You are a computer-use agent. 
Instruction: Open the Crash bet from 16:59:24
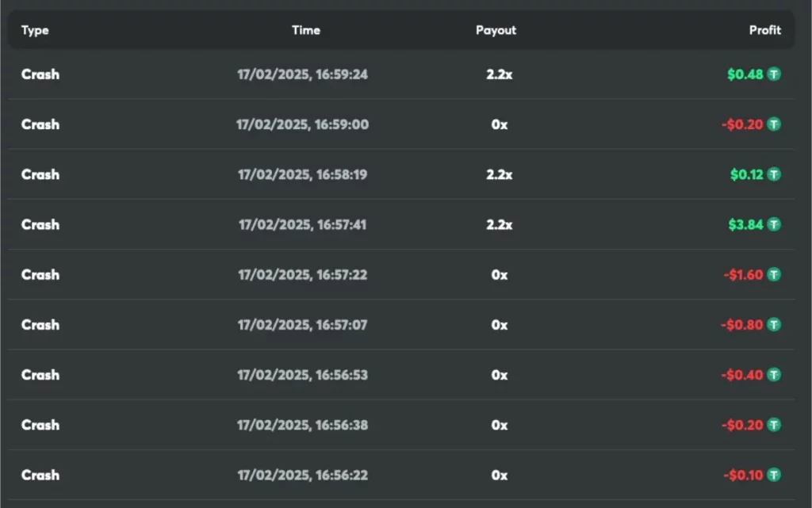pyautogui.click(x=40, y=74)
